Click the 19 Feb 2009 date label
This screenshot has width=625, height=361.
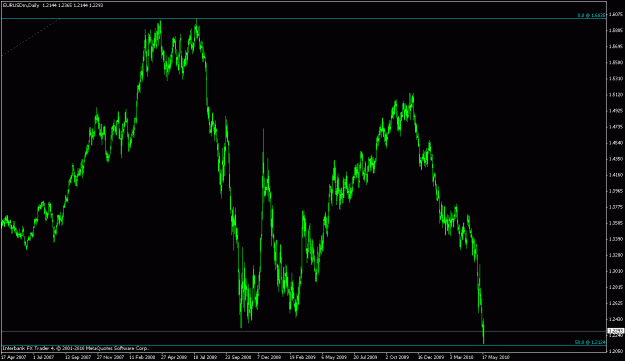click(x=302, y=357)
